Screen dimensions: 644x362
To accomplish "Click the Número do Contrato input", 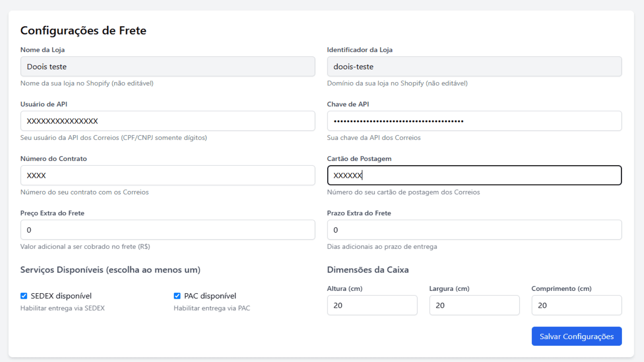I will coord(167,175).
